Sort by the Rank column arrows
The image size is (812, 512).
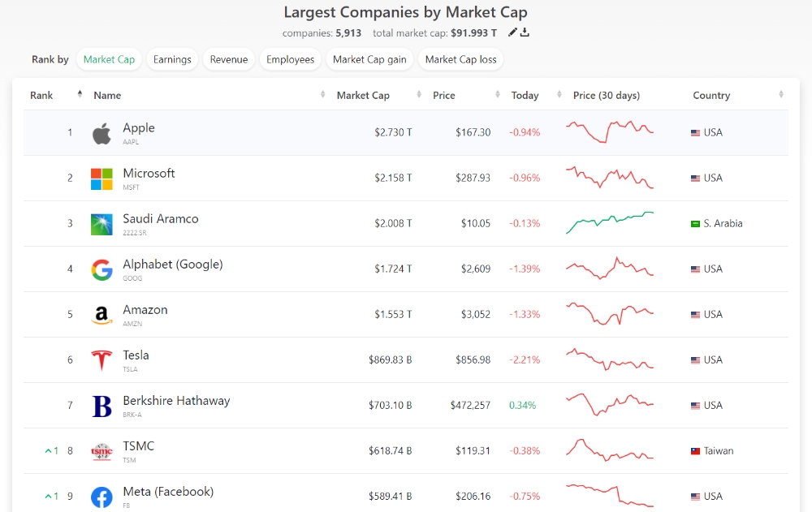tap(80, 95)
